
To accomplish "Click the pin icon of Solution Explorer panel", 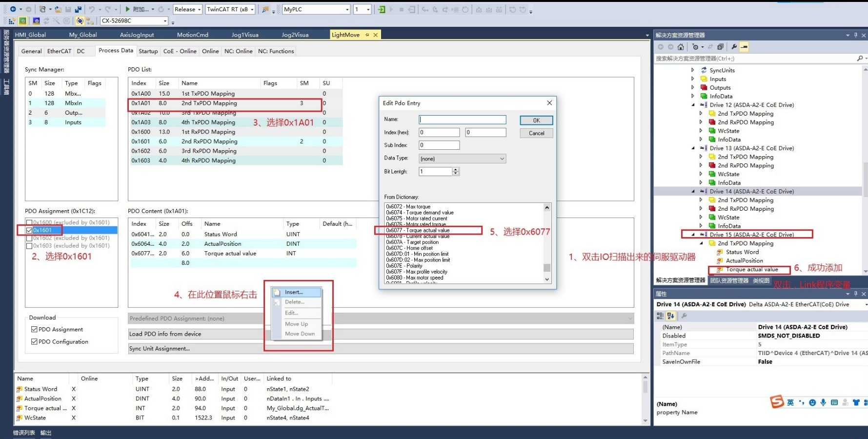I will [x=856, y=35].
